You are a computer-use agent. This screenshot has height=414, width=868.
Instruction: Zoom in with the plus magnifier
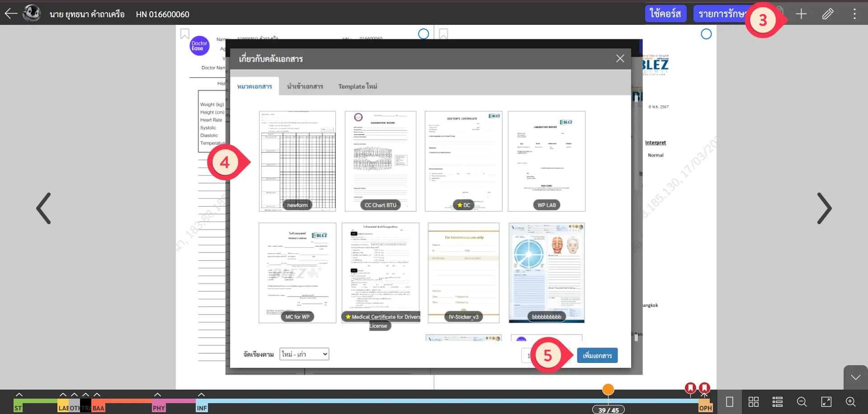click(x=850, y=402)
